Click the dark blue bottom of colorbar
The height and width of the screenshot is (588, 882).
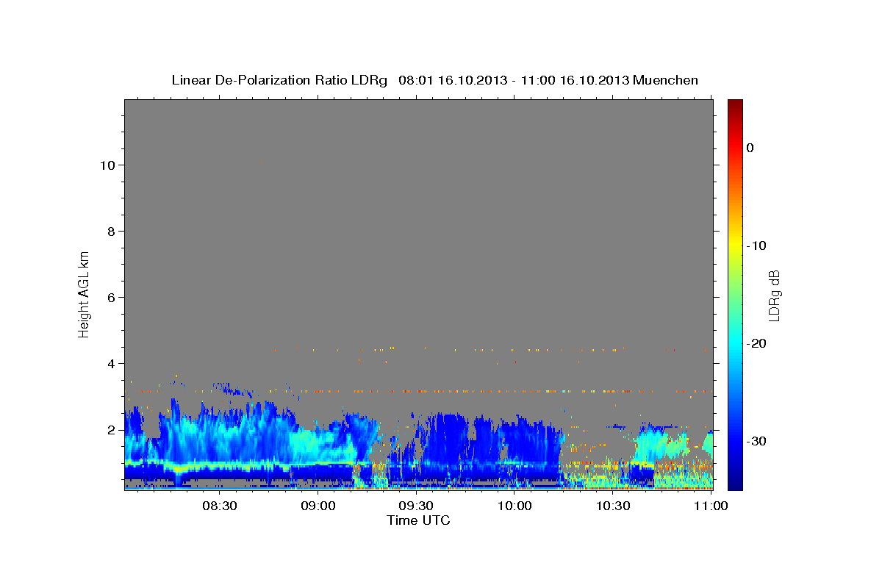click(x=735, y=481)
